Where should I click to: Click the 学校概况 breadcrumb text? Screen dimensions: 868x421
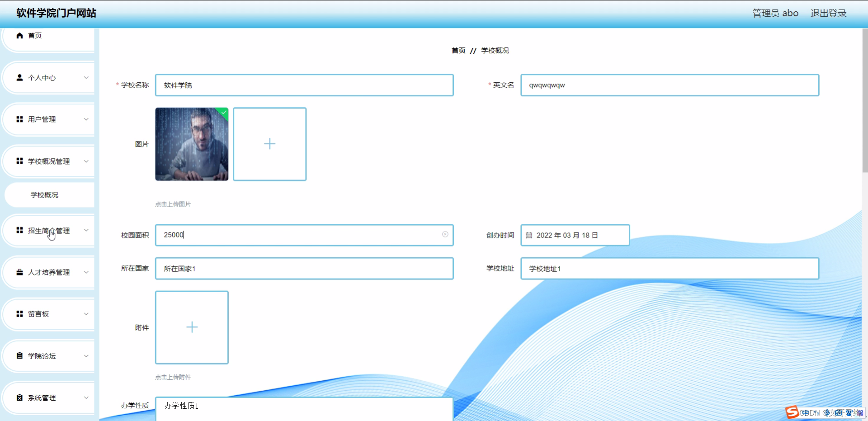(495, 50)
